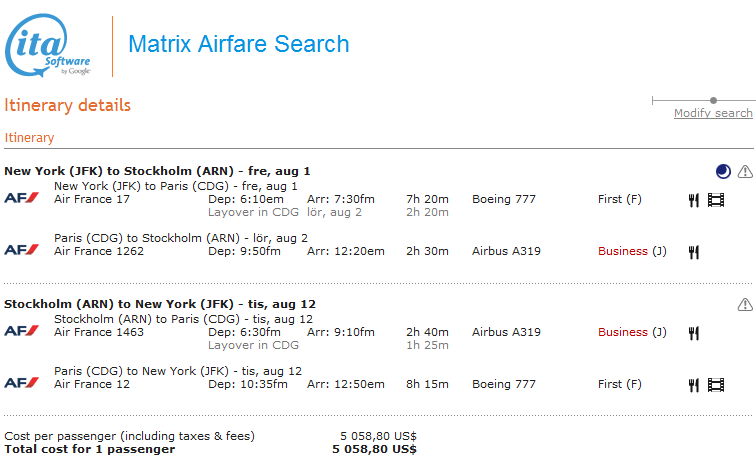Screen dimensions: 756x459
Task: Click the warning triangle for JFK to Stockholm
Action: tap(745, 172)
